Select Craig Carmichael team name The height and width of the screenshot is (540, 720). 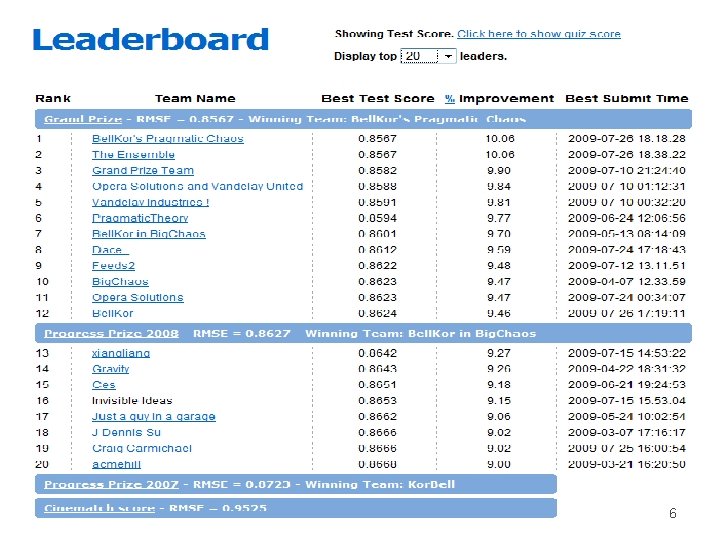(x=142, y=448)
